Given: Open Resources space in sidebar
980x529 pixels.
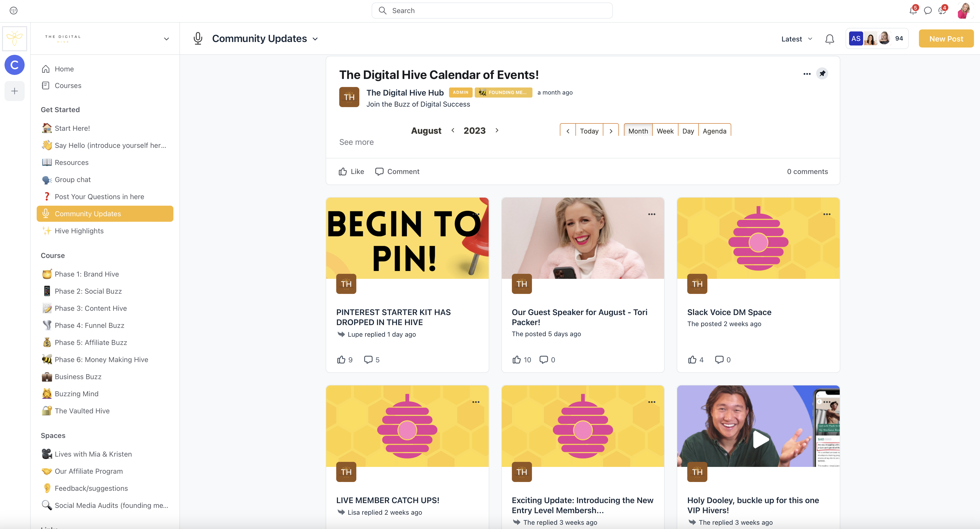Looking at the screenshot, I should tap(105, 162).
